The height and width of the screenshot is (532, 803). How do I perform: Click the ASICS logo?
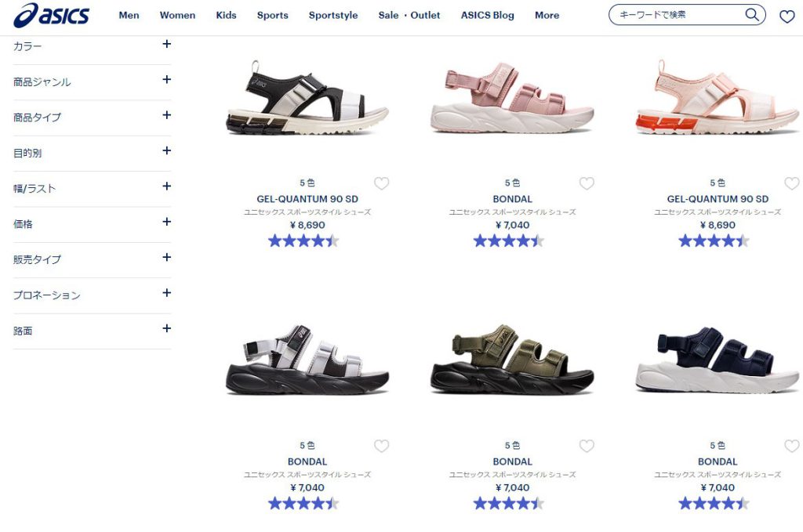pyautogui.click(x=51, y=16)
